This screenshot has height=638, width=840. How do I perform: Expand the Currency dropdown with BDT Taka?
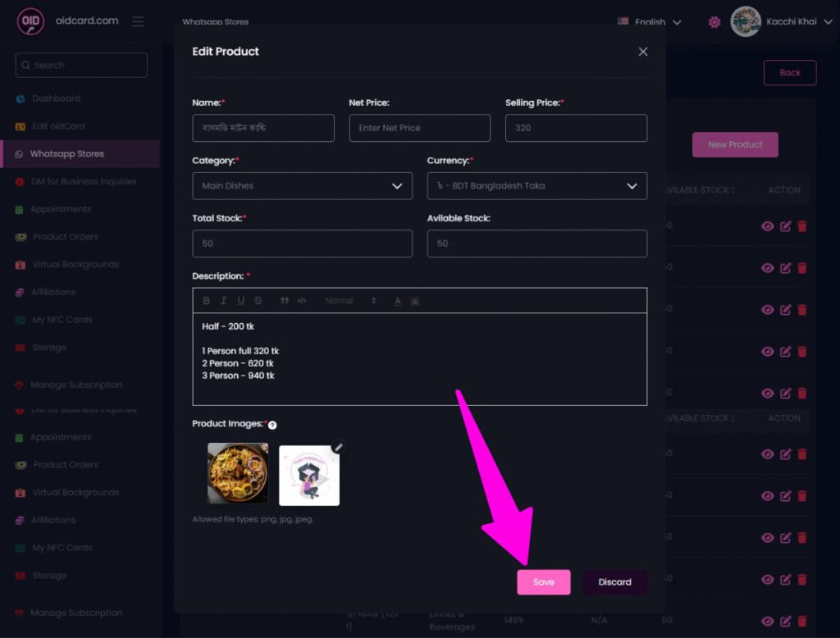point(536,186)
